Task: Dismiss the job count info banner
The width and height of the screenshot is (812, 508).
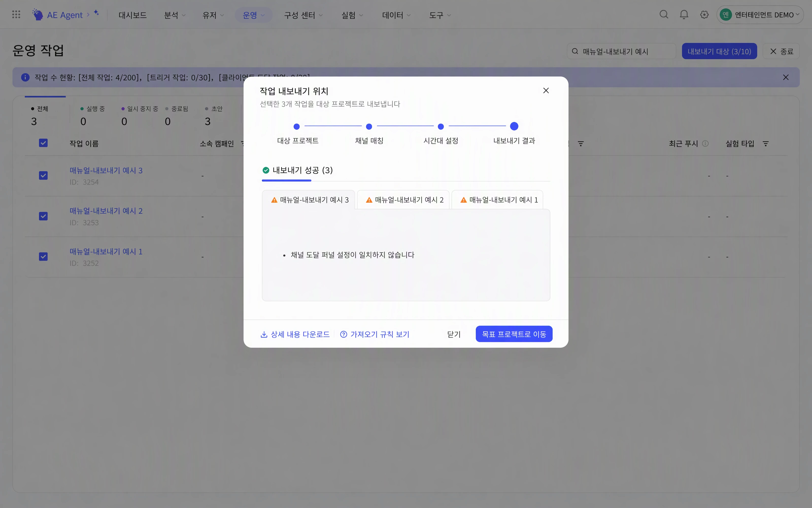Action: click(x=786, y=77)
